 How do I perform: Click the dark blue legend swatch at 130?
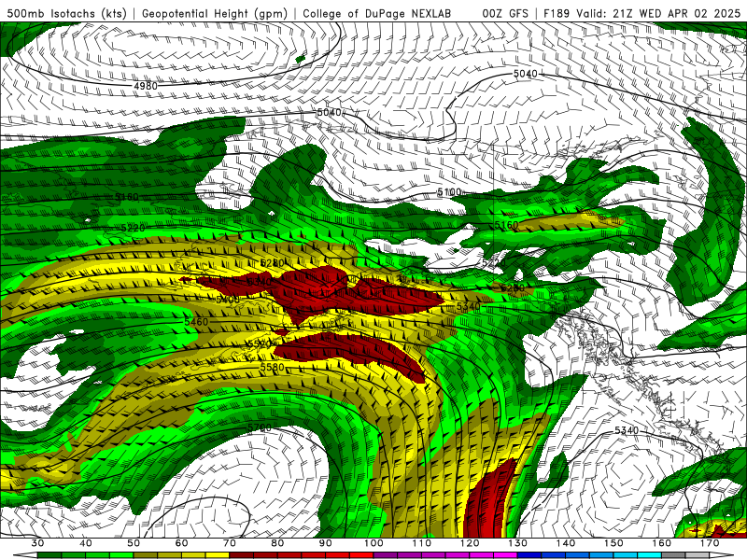point(529,555)
